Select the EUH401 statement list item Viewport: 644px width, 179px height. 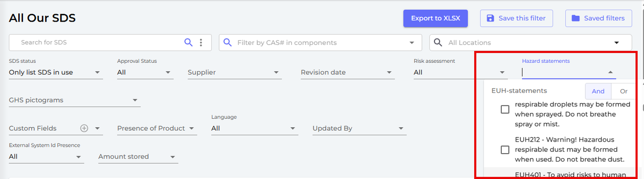pos(560,173)
